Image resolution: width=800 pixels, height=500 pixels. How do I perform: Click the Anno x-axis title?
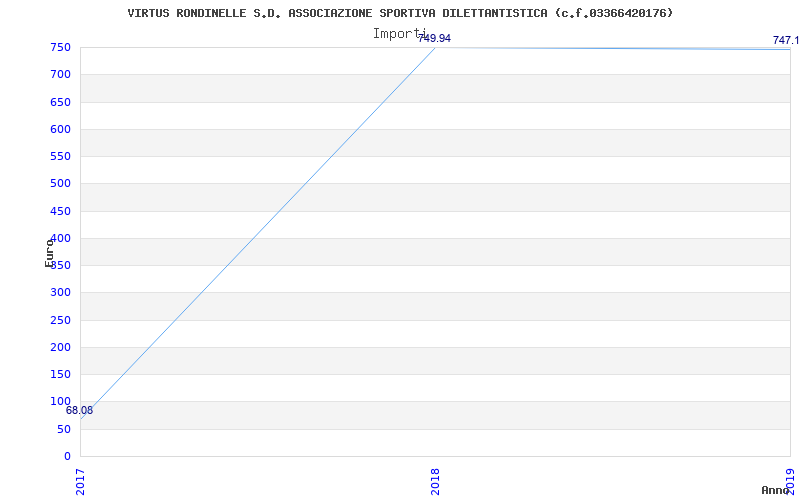(x=776, y=490)
